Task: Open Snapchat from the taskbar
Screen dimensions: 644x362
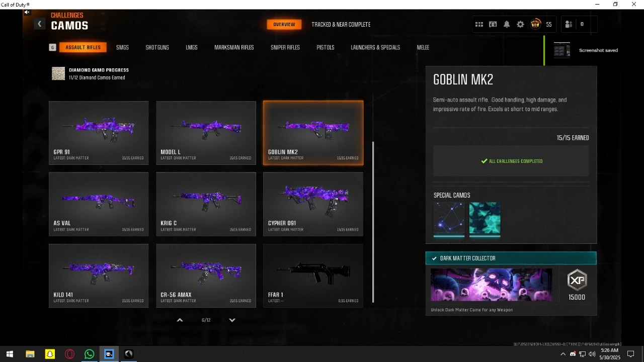Action: (50, 354)
